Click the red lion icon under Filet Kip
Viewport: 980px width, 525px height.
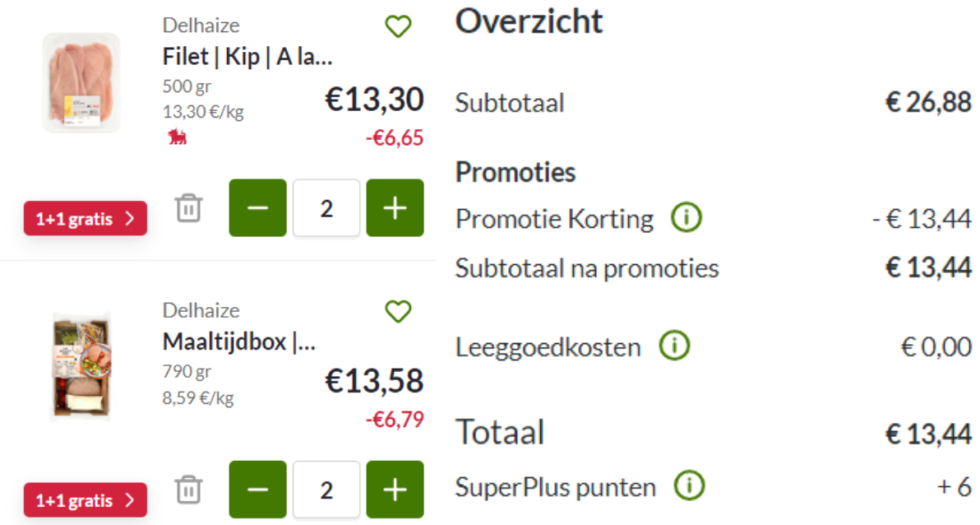[178, 137]
